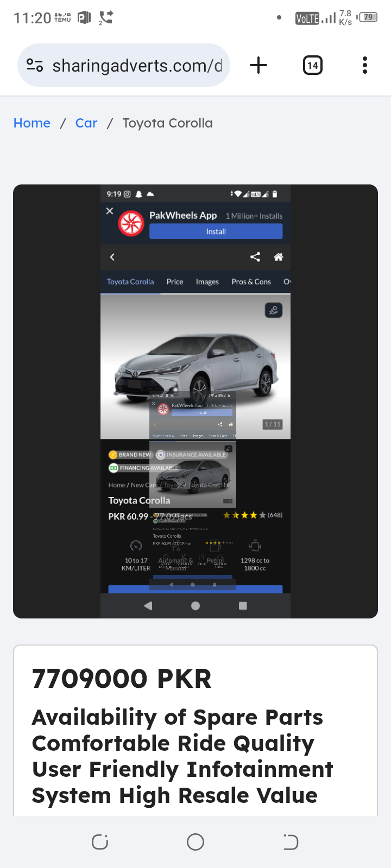Select the Toyota Corolla tab in image
391x868 pixels.
(130, 282)
